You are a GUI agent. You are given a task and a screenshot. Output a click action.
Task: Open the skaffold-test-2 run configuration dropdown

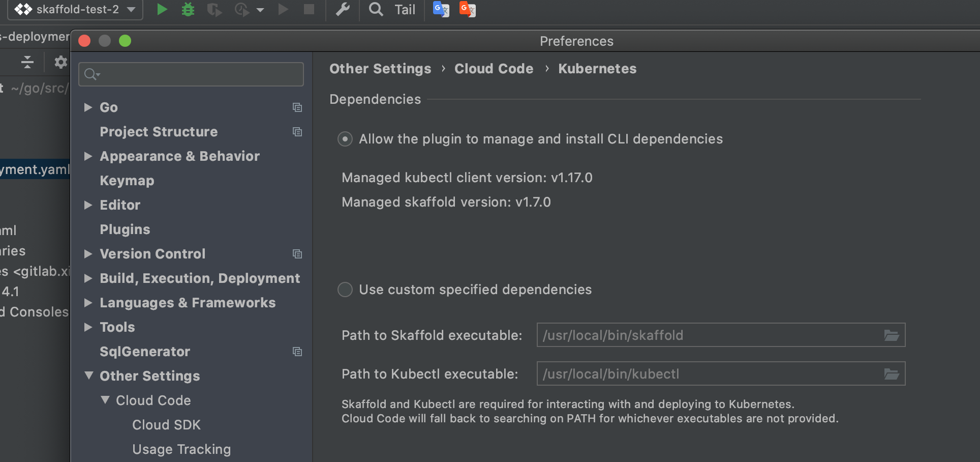131,9
